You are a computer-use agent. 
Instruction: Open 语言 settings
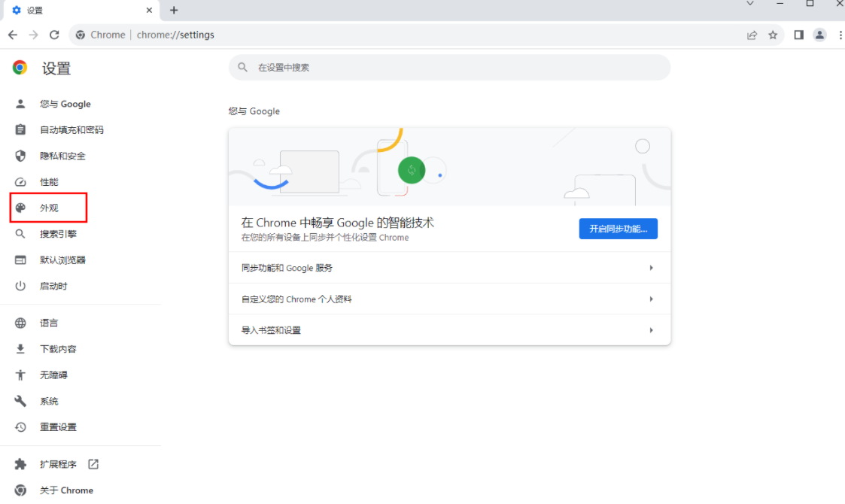(x=49, y=323)
